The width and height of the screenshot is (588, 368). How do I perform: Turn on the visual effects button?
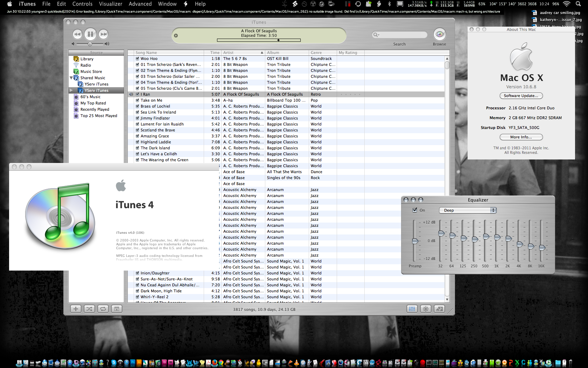[426, 309]
